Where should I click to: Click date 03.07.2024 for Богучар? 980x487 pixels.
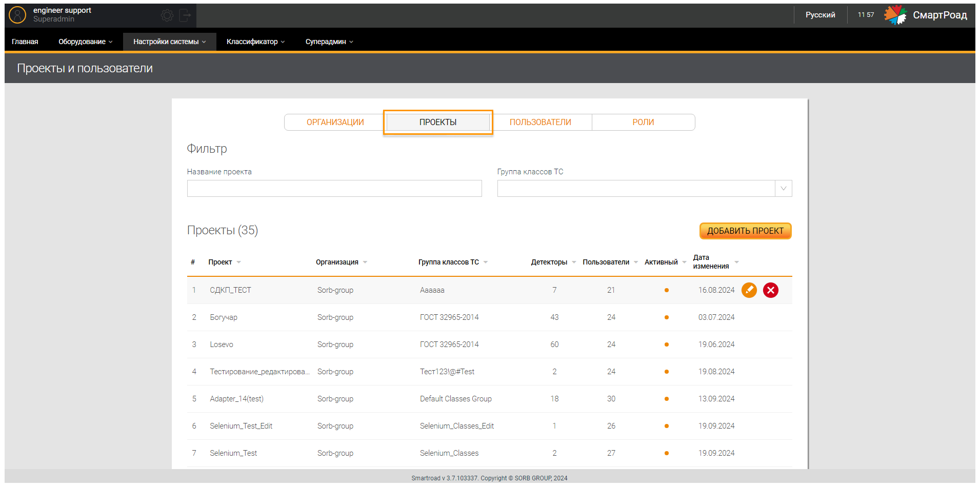click(x=716, y=317)
